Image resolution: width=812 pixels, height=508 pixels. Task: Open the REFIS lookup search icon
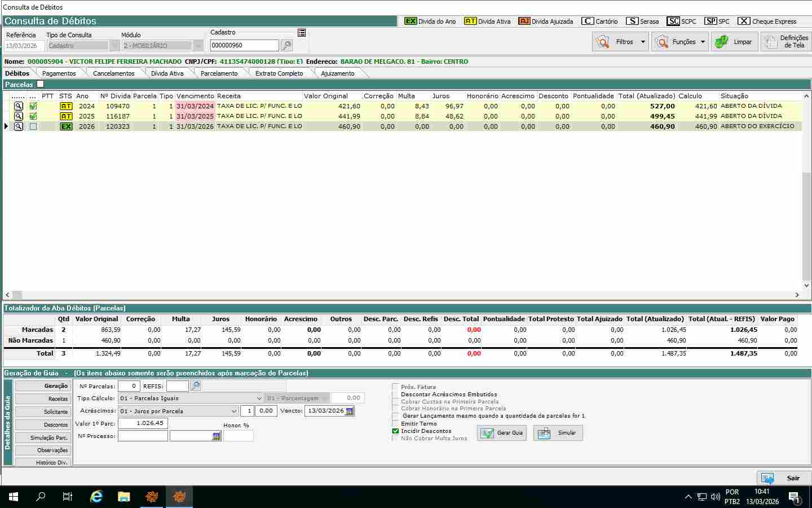click(x=195, y=386)
